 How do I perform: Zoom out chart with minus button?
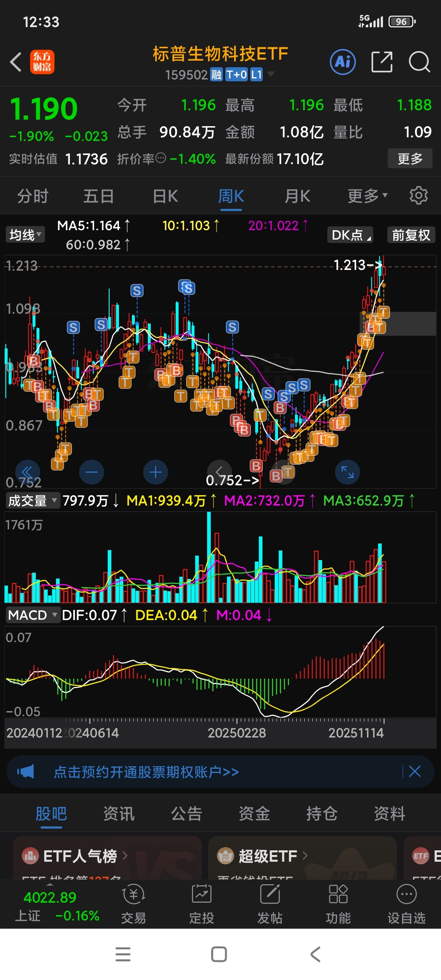pos(91,472)
